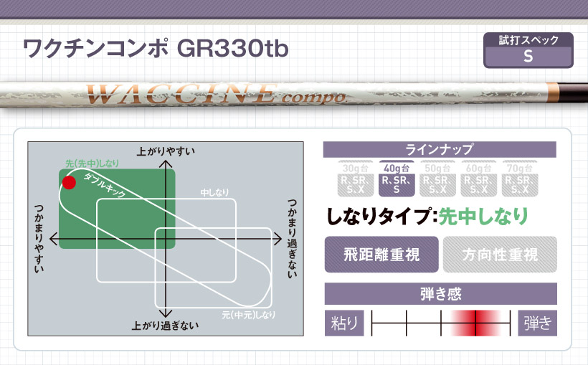Click the 方向性重視 button
588x365 pixels.
pyautogui.click(x=500, y=255)
